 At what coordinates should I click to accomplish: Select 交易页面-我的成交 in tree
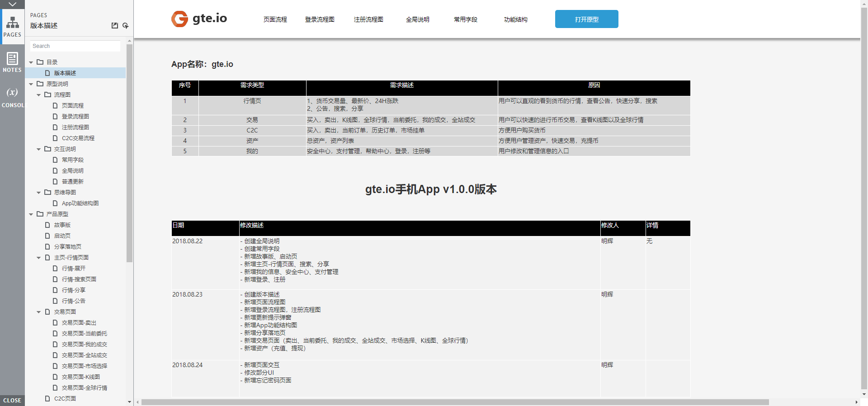point(85,344)
